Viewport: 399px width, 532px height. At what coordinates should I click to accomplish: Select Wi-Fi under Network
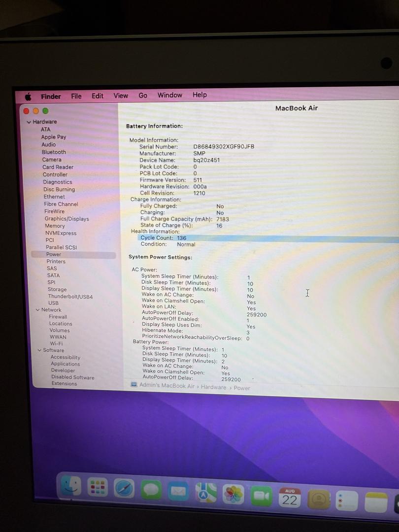click(56, 343)
